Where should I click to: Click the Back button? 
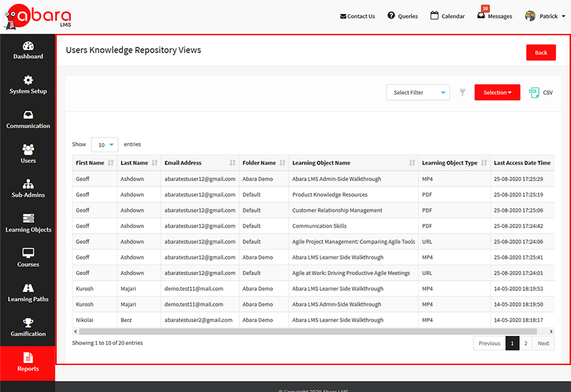[x=541, y=53]
